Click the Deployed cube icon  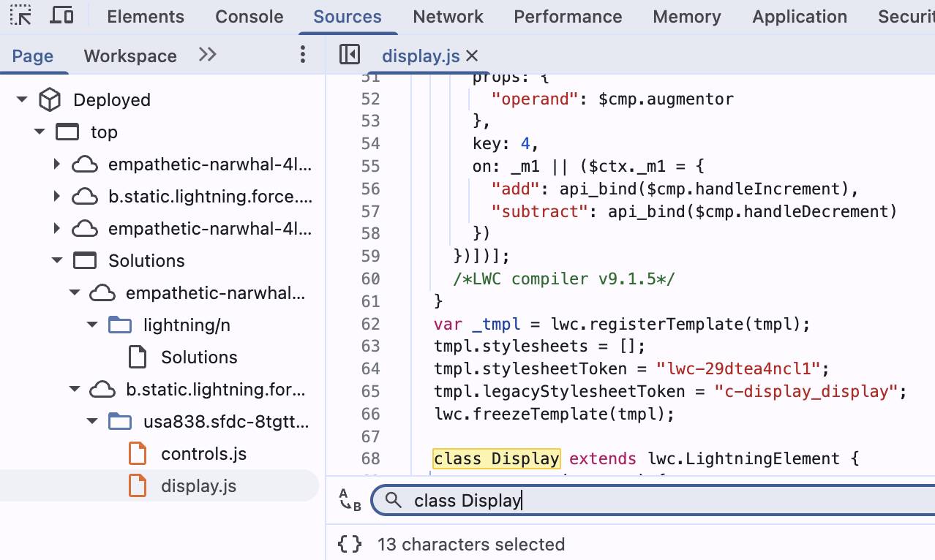click(50, 99)
